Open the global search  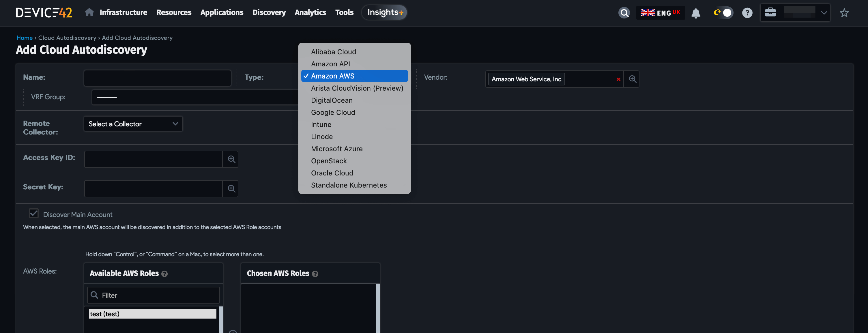624,12
